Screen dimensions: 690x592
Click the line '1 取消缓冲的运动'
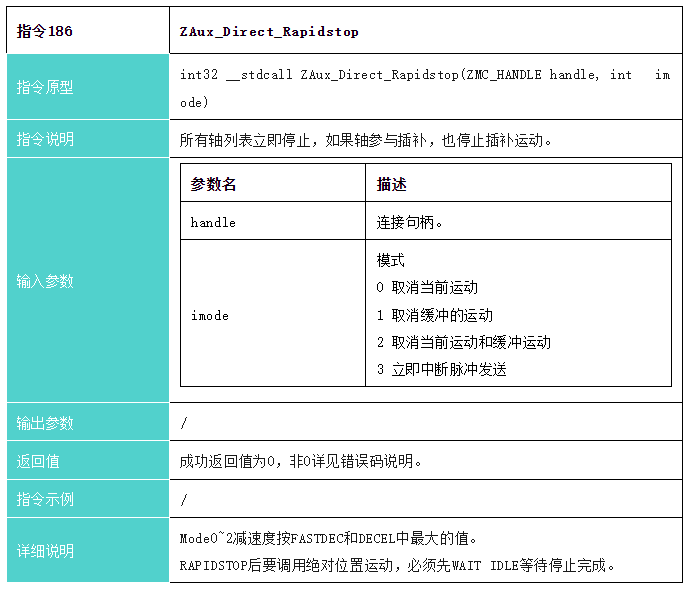point(435,315)
